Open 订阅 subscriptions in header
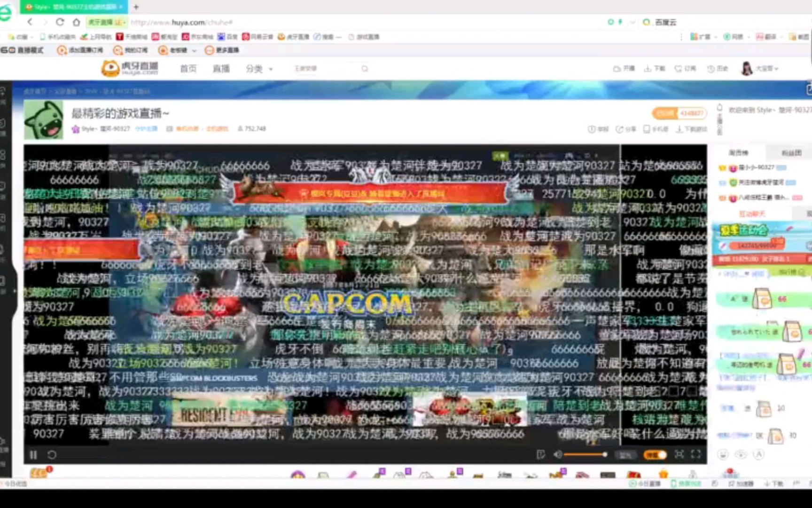Viewport: 812px width, 508px height. click(x=686, y=69)
